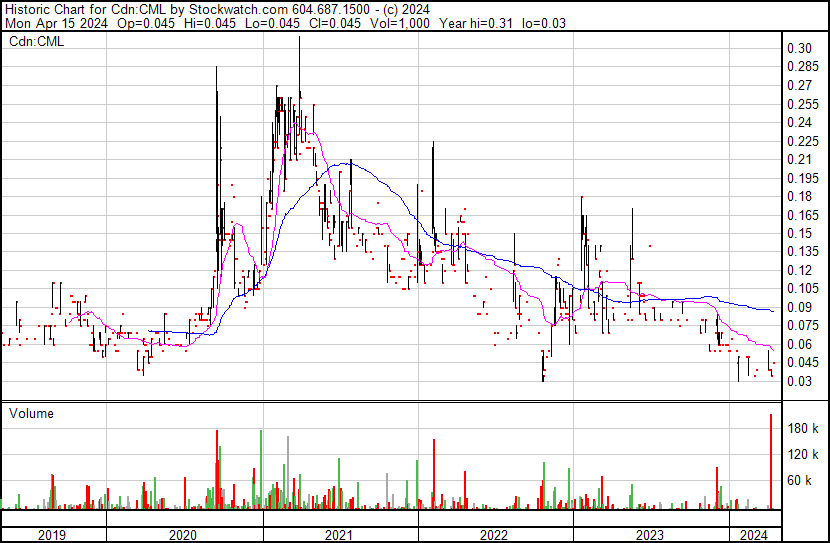
Task: Select the 2022 year label on the time axis
Action: coord(495,535)
